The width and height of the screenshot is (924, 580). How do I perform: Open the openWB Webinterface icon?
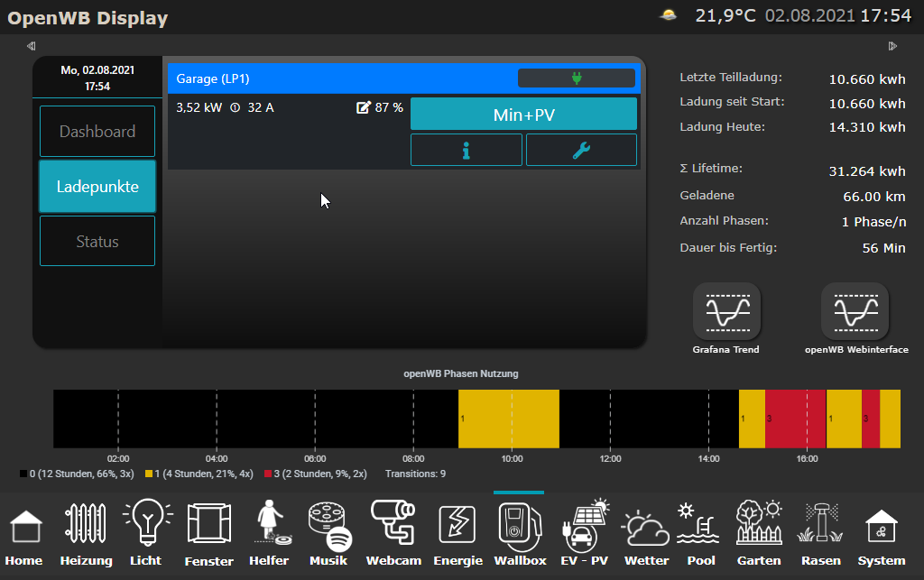[x=855, y=311]
